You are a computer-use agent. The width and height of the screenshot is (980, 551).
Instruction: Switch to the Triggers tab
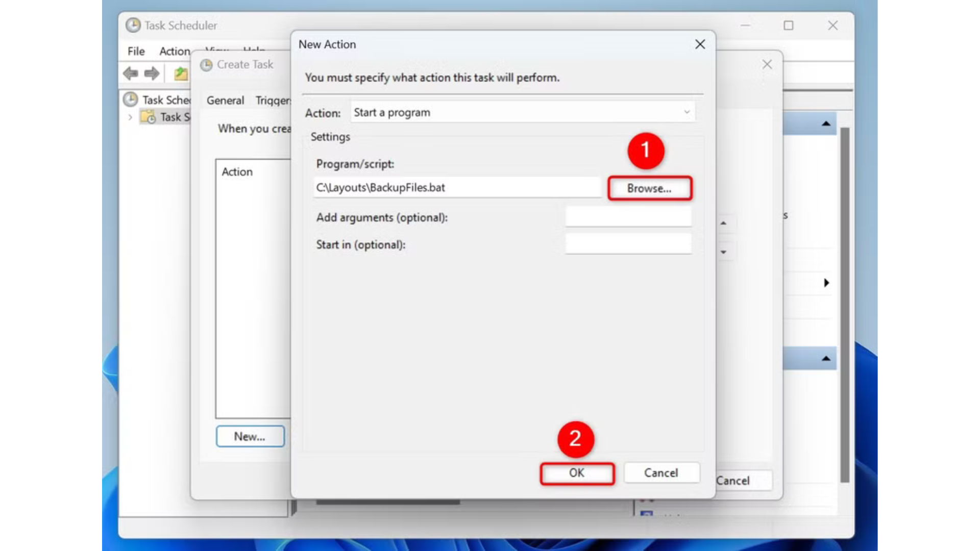[273, 101]
